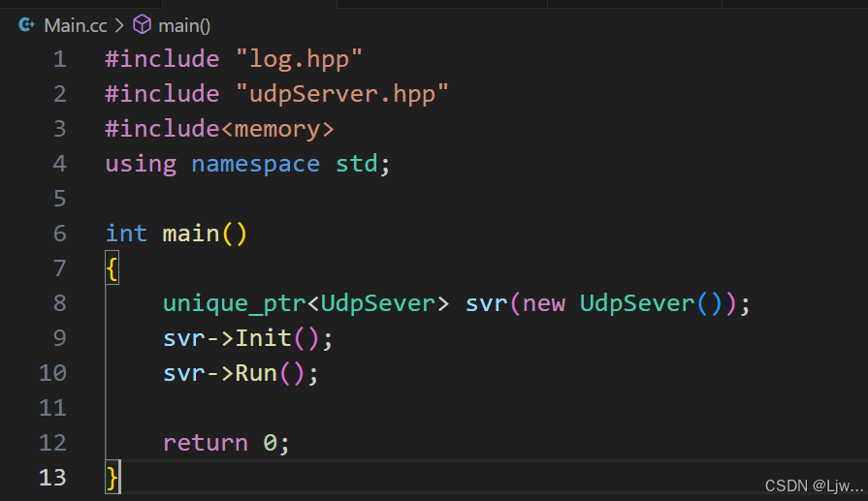This screenshot has height=501, width=868.
Task: Click the main() symbol cube icon
Action: tap(142, 25)
